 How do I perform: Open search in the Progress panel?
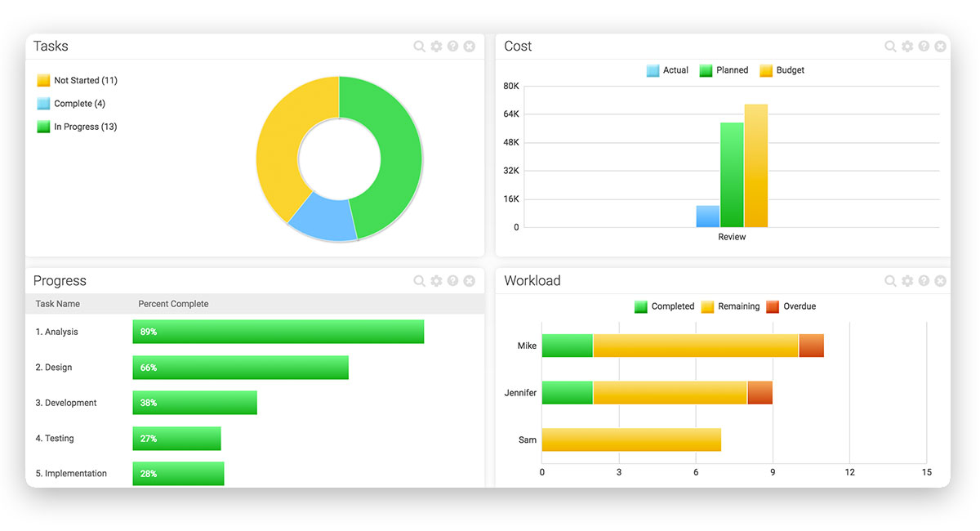click(x=420, y=280)
